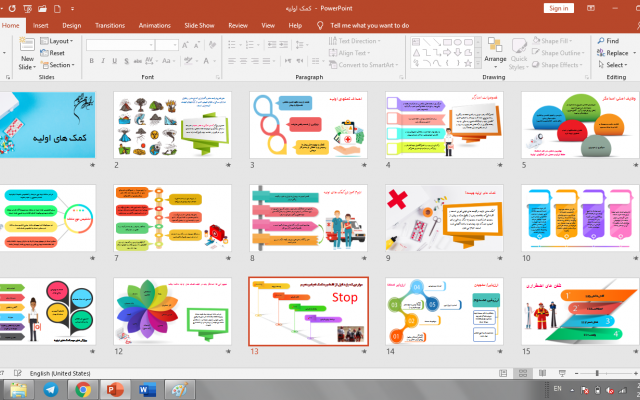Open Google Chrome from the taskbar

click(x=83, y=390)
